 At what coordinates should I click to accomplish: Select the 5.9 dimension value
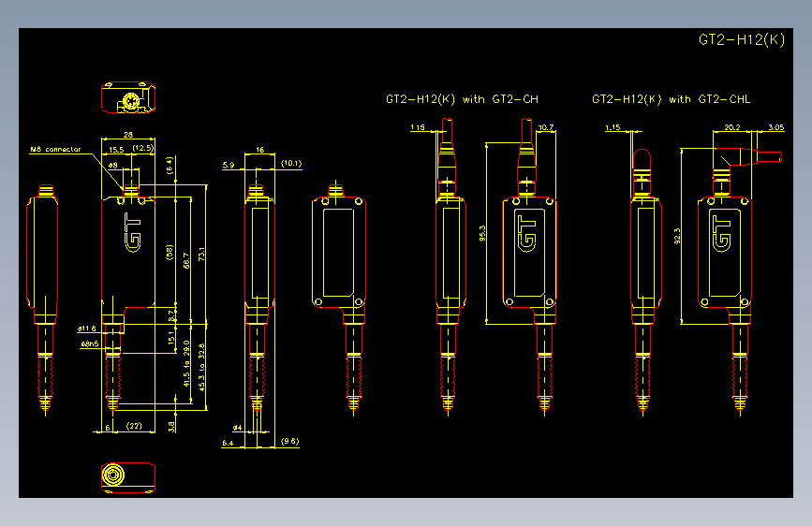coord(229,165)
